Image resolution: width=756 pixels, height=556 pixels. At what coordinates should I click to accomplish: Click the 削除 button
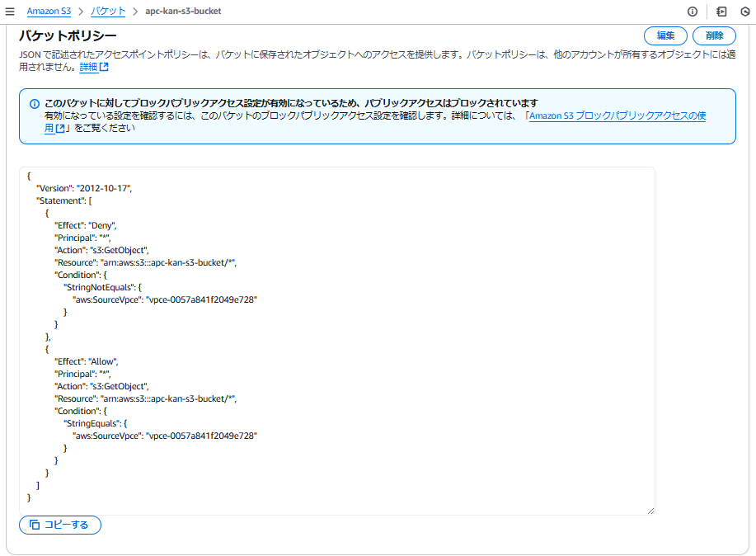(714, 35)
